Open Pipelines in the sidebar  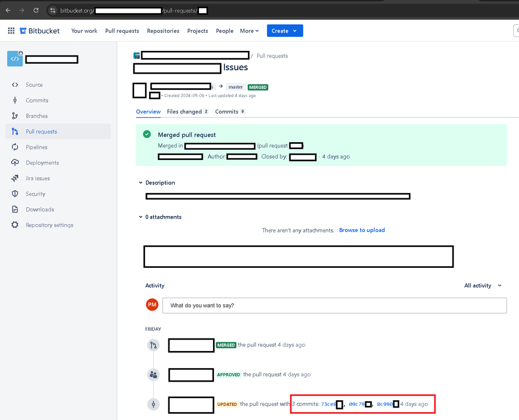tap(36, 147)
